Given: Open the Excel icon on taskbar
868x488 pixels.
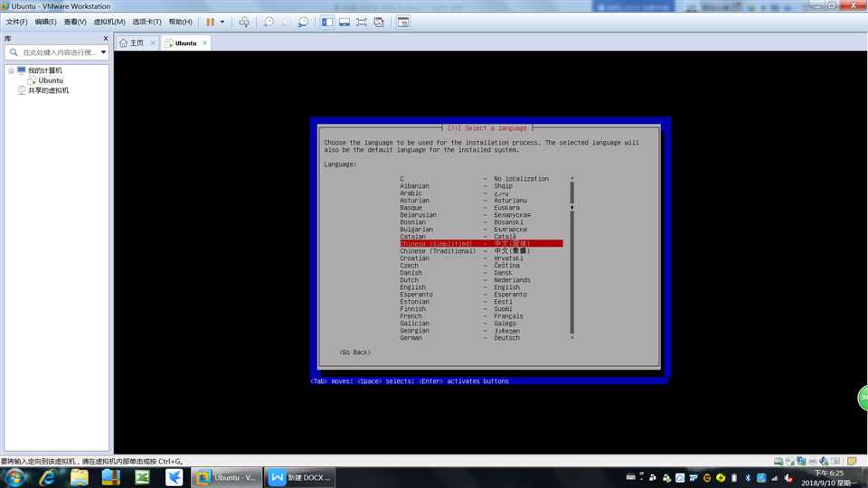Looking at the screenshot, I should tap(142, 477).
